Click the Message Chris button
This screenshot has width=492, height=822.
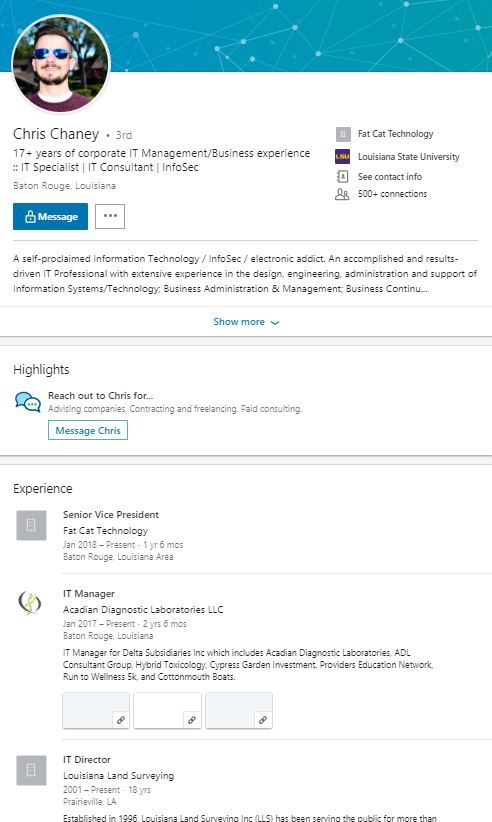[88, 430]
